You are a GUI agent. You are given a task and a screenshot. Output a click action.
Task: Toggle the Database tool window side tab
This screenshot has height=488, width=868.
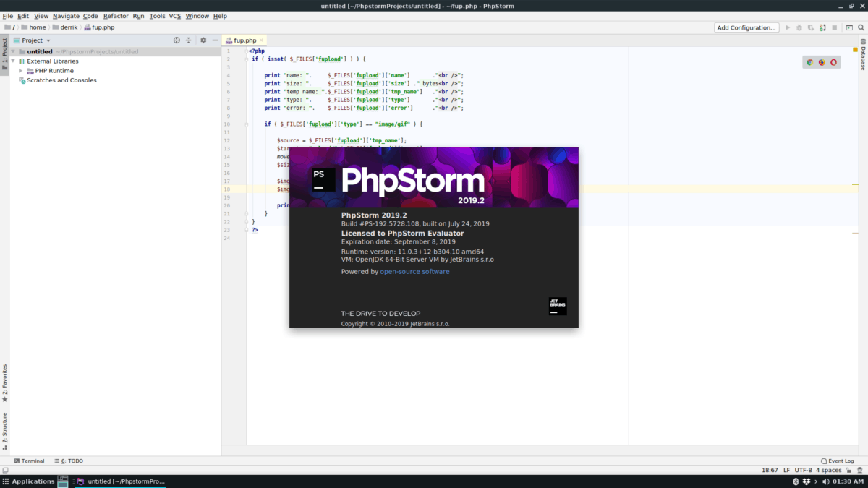(863, 55)
